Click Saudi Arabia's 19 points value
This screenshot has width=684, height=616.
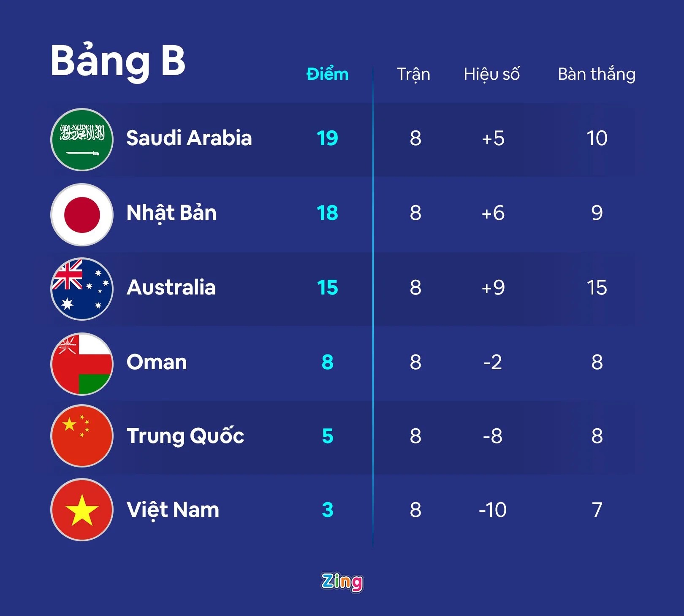point(327,138)
